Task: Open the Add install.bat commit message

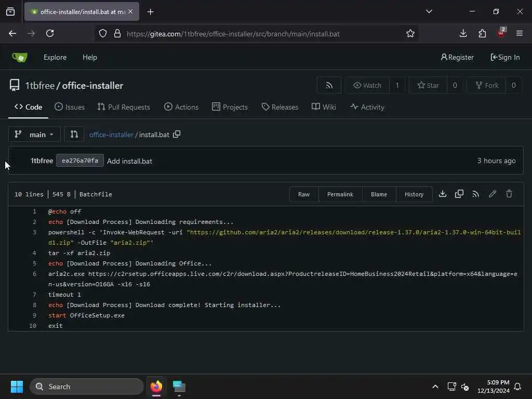Action: point(129,161)
